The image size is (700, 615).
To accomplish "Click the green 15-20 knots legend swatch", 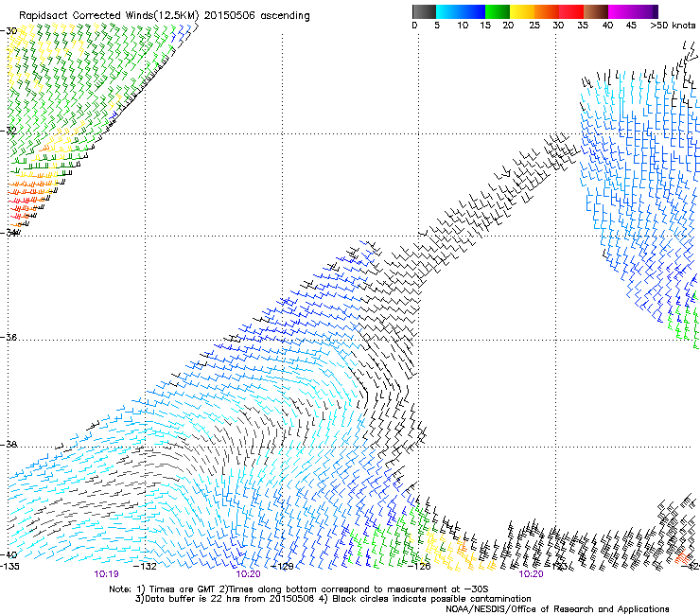I will [x=498, y=11].
